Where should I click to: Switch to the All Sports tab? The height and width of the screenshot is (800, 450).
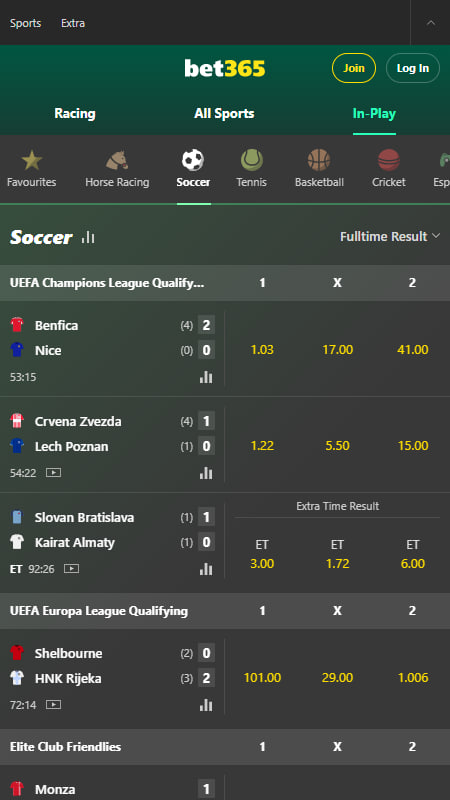pyautogui.click(x=224, y=113)
